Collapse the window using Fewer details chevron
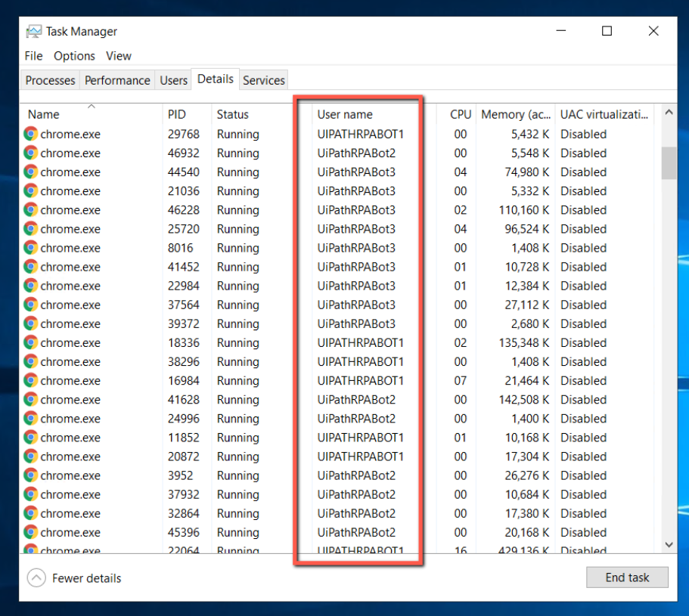Screen dimensions: 689x616 click(36, 577)
